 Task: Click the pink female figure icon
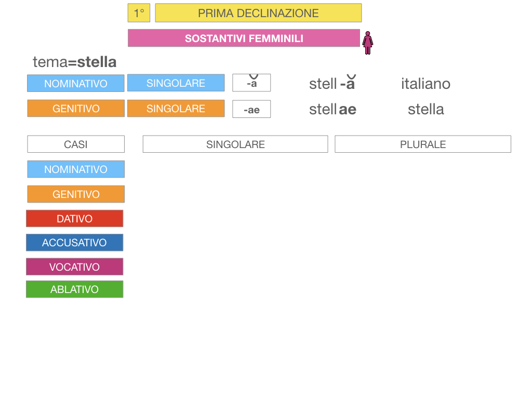pos(368,42)
